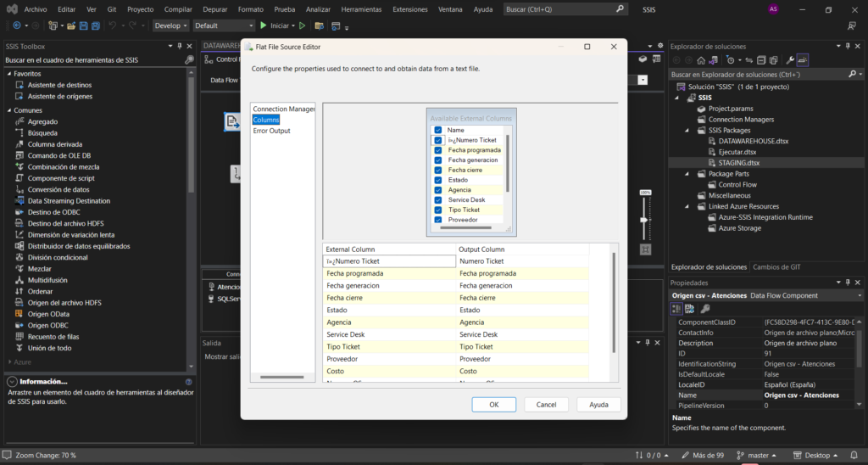Click the Cancel button in the dialog
868x465 pixels.
click(546, 405)
